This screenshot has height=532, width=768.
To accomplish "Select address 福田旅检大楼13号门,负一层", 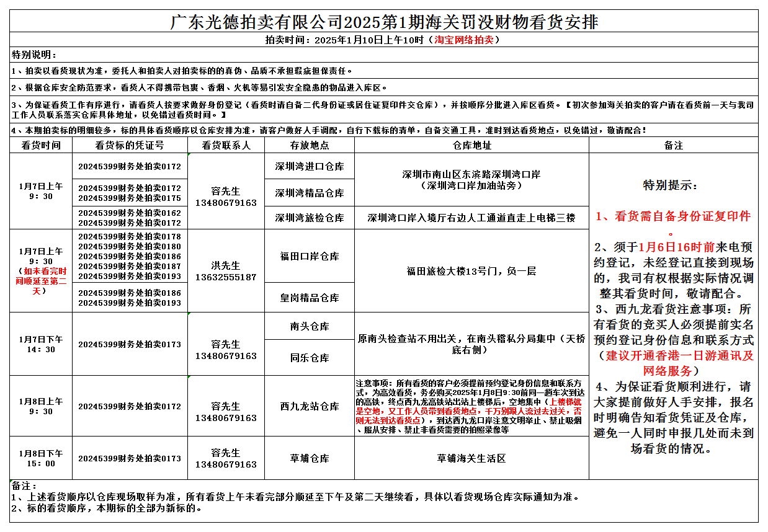I will [471, 270].
